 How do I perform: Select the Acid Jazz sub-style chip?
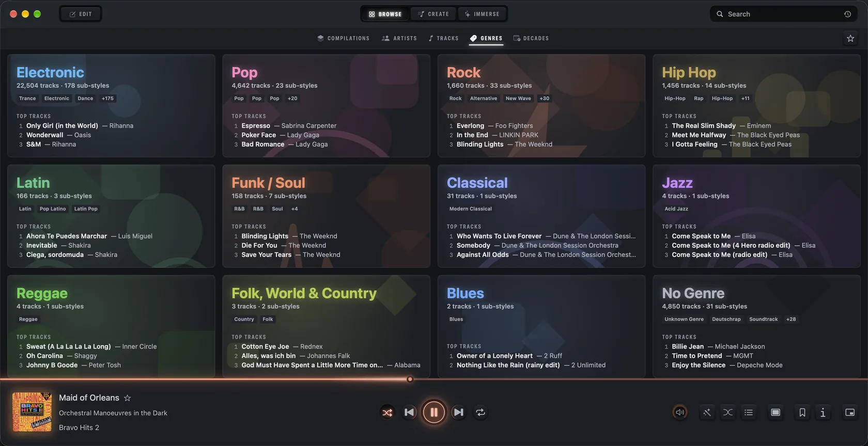click(x=676, y=209)
